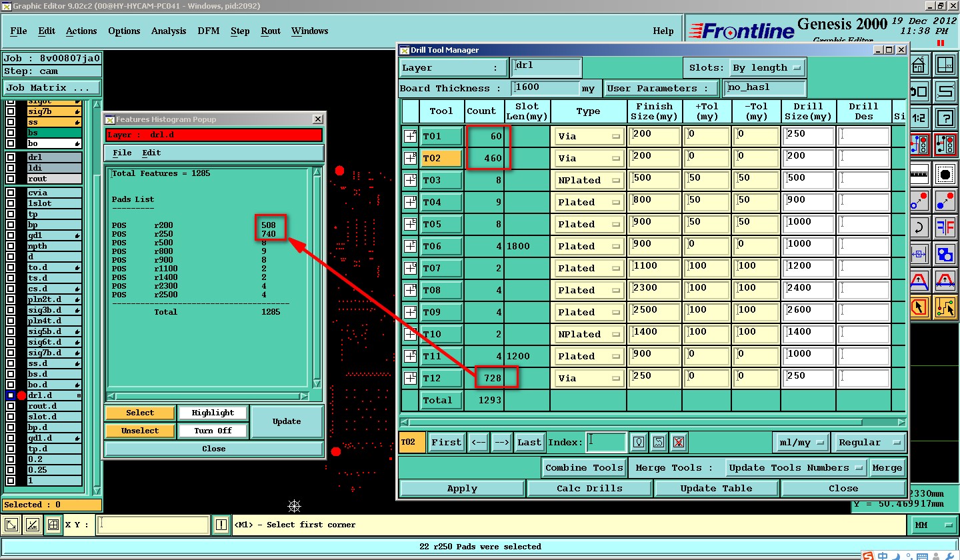Viewport: 960px width, 560px height.
Task: Open the Histogram popup Edit menu
Action: 151,153
